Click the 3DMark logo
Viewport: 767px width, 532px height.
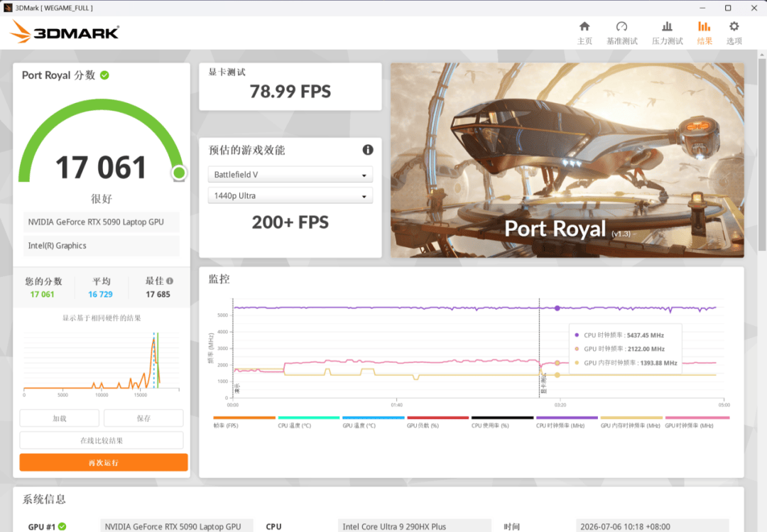(64, 32)
